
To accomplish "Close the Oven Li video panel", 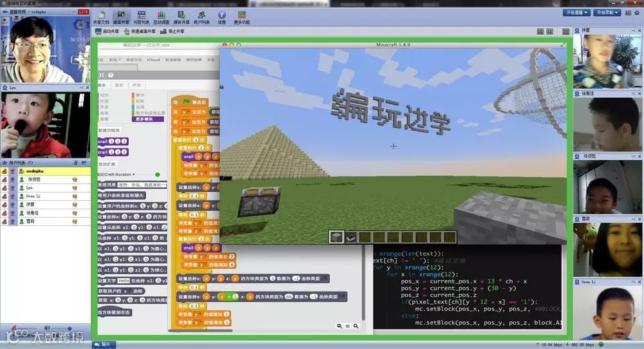I will pyautogui.click(x=639, y=282).
